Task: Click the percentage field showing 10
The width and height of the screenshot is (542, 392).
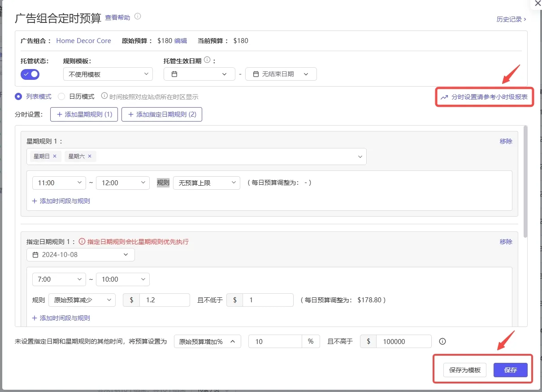Action: 275,341
